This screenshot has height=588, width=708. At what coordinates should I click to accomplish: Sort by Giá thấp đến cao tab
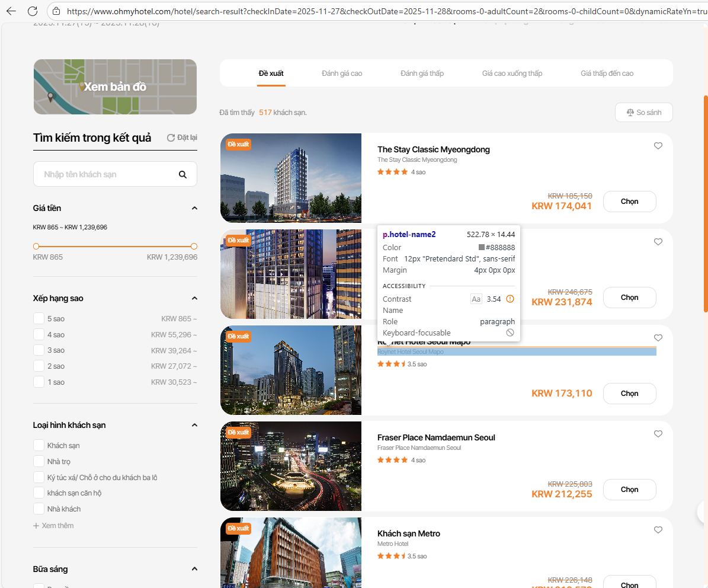607,73
